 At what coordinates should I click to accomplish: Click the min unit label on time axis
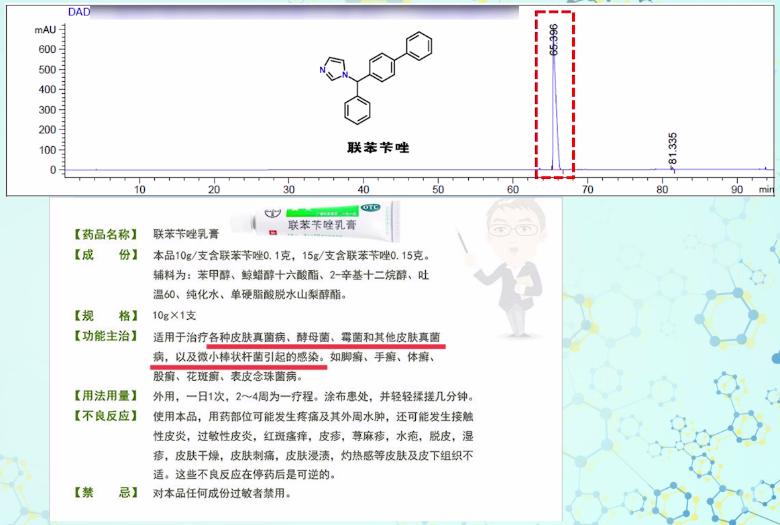(x=766, y=189)
